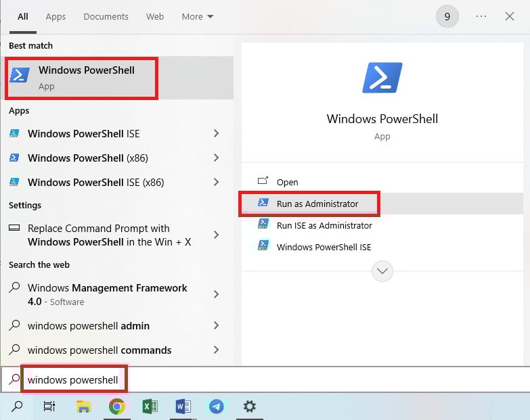530x420 pixels.
Task: Click the rewards badge showing 9
Action: tap(447, 16)
